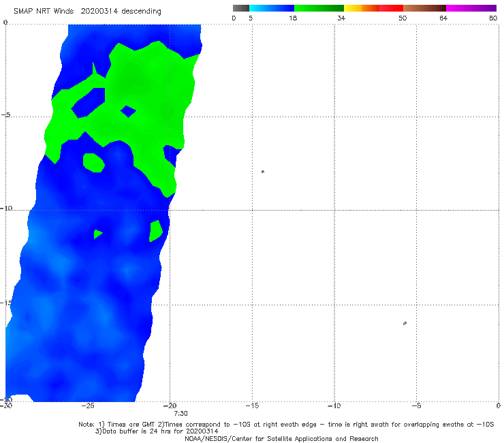Click the magenta-purple 64-80 color bar segment
The width and height of the screenshot is (504, 443).
coord(471,8)
